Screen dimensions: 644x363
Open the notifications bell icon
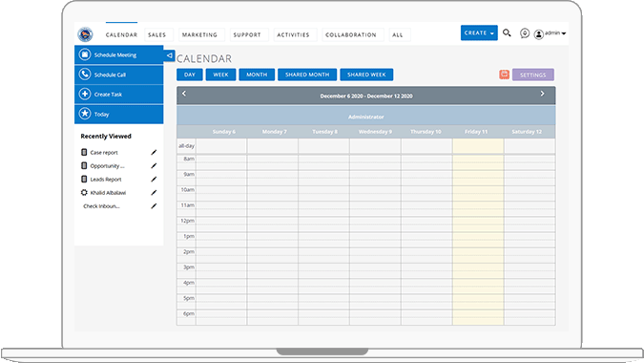525,33
